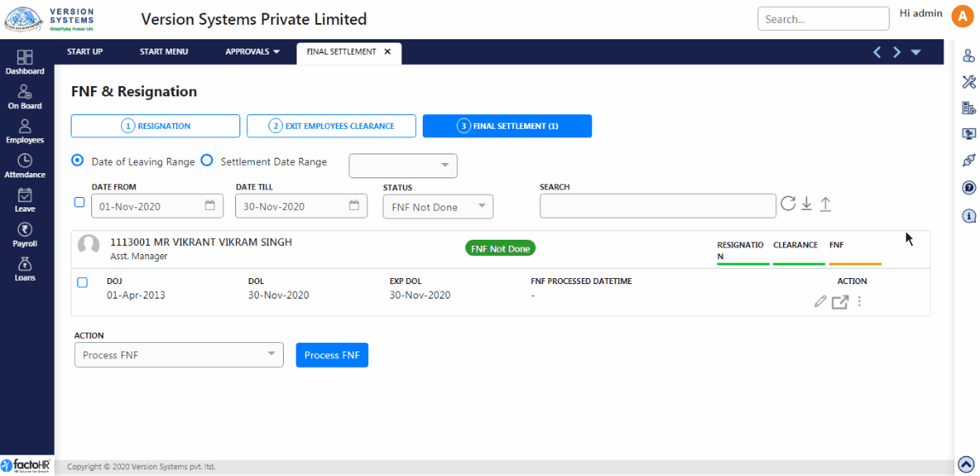
Task: Click the Resignation step button
Action: (x=155, y=126)
